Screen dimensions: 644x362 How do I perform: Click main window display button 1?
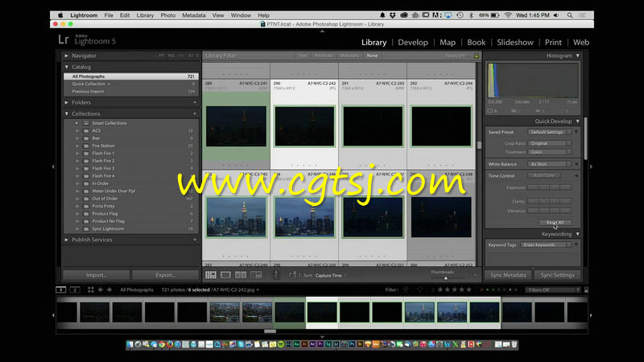(61, 290)
